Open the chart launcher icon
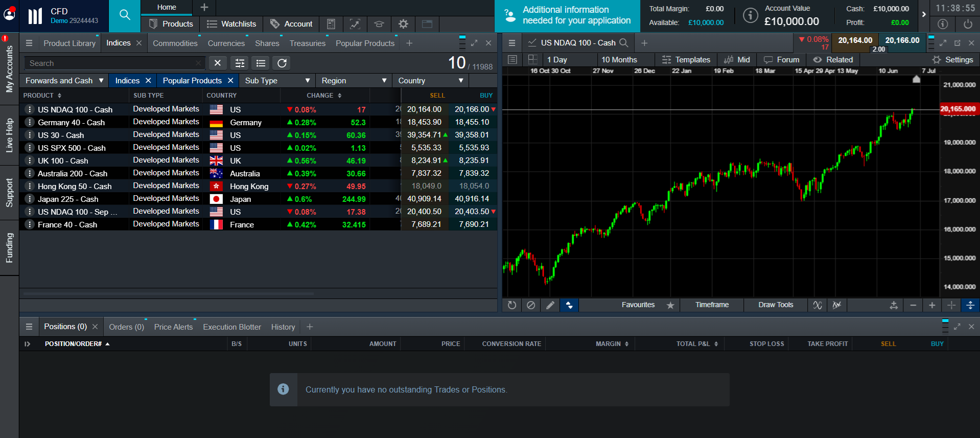This screenshot has height=438, width=980. 355,24
